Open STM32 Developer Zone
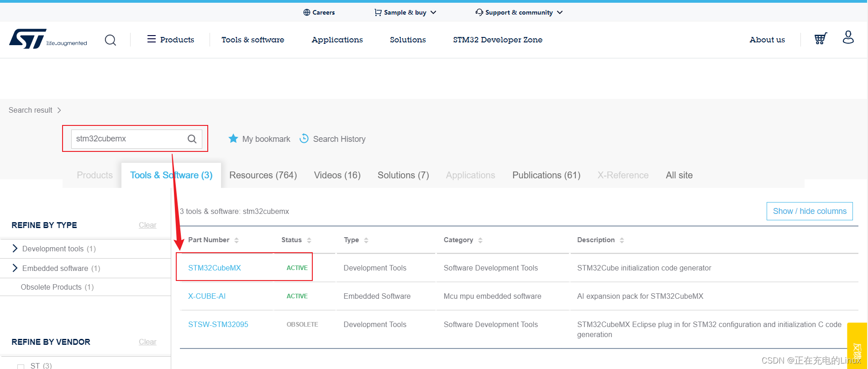Screen dimensions: 868x369 (498, 40)
